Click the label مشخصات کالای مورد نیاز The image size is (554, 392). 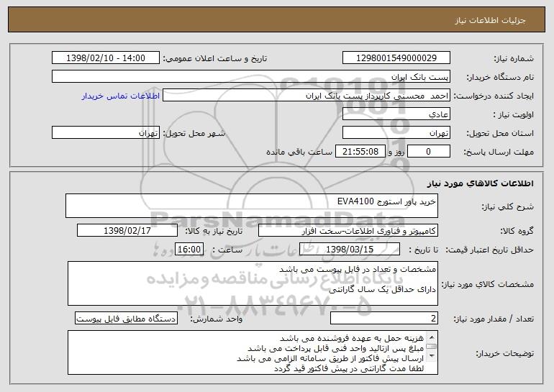pos(488,284)
